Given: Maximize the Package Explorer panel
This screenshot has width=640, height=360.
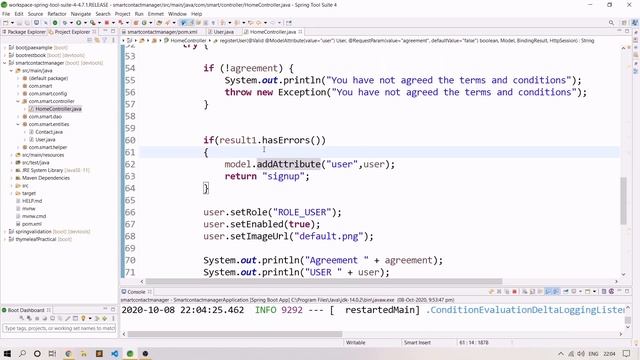Looking at the screenshot, I should (x=113, y=31).
